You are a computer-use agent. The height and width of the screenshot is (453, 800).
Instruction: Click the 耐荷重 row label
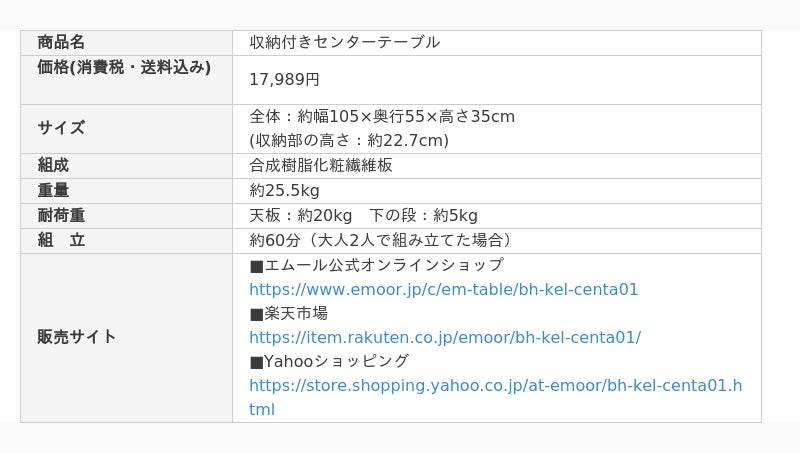(61, 216)
